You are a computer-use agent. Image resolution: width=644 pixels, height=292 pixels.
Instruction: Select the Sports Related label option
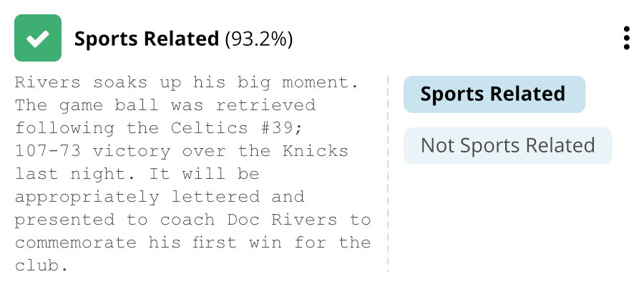coord(494,94)
